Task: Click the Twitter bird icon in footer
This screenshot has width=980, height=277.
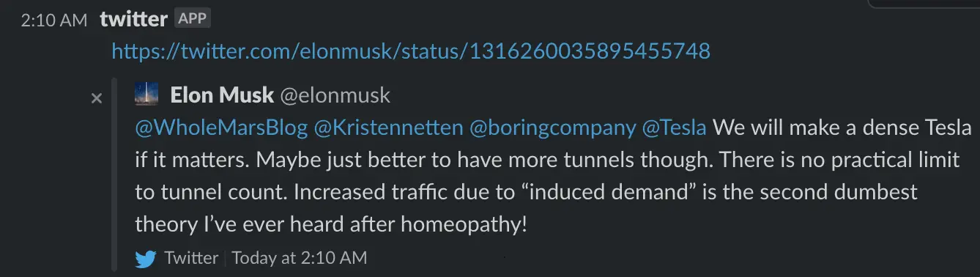Action: (146, 258)
